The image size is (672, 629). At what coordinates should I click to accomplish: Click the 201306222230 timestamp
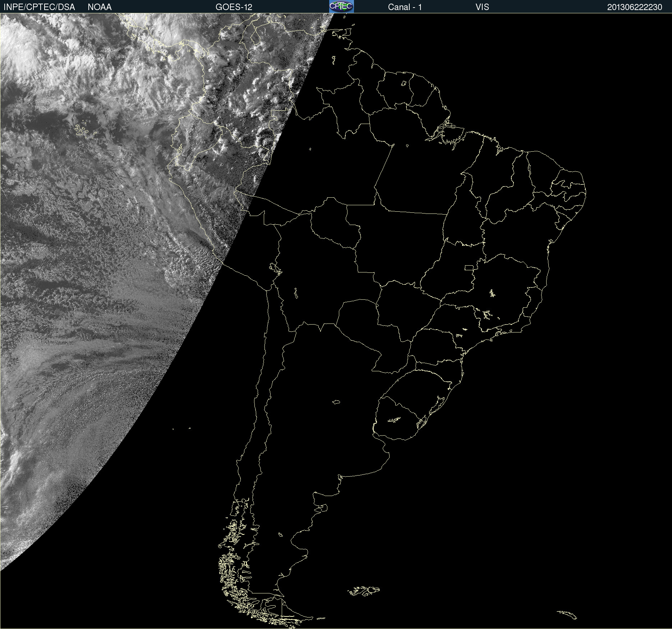pos(635,7)
